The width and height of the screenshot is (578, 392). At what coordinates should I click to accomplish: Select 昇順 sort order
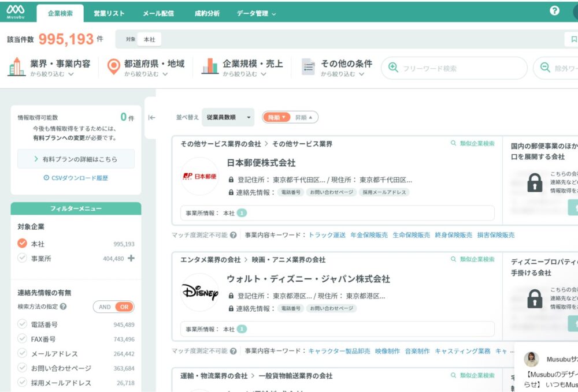(304, 117)
